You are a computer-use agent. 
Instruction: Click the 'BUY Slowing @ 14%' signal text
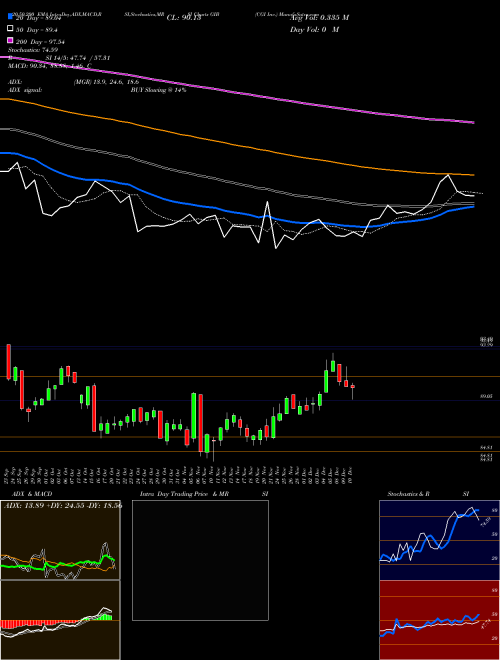158,90
